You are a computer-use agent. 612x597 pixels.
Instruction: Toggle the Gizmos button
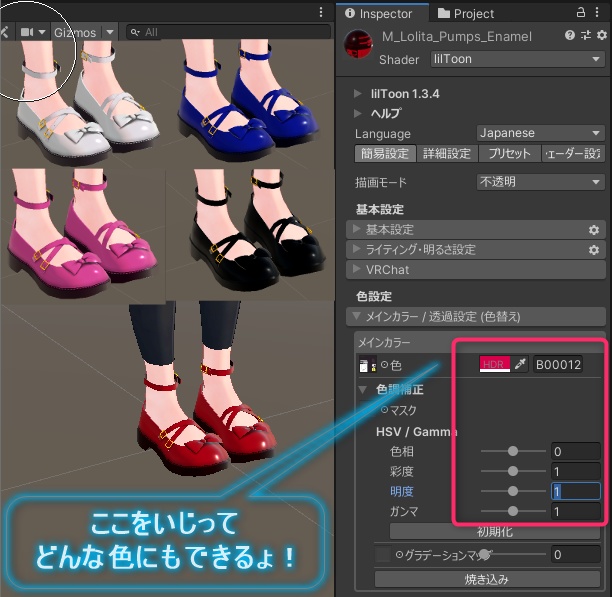(x=75, y=32)
